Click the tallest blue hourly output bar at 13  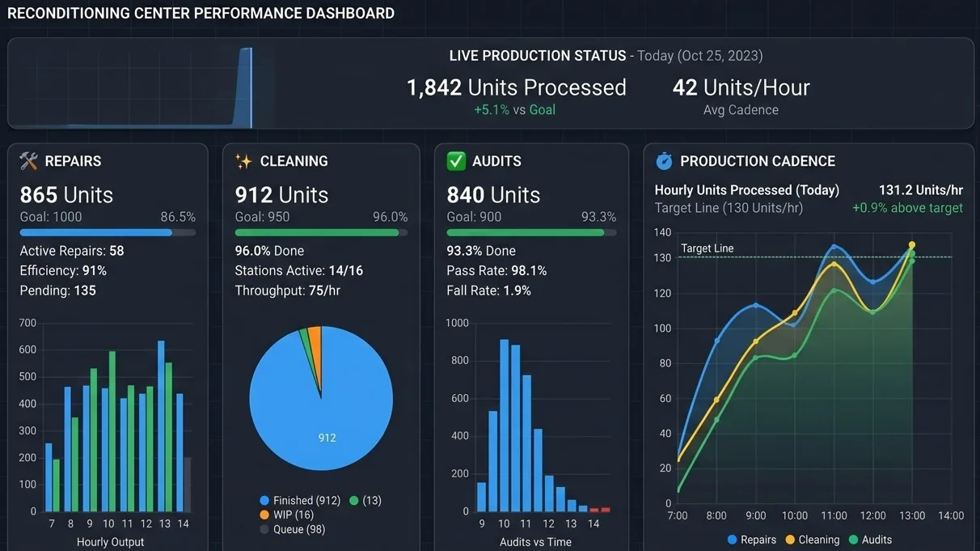click(x=161, y=426)
